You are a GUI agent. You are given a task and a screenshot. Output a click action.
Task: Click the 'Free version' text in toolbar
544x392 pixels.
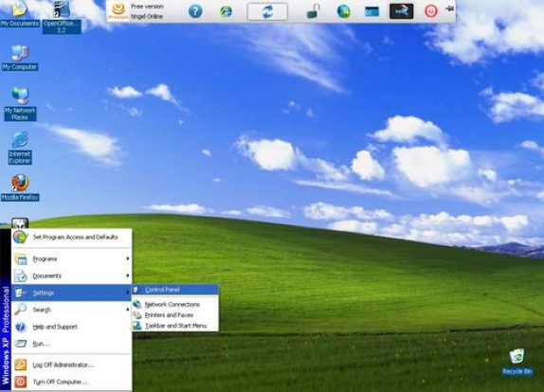click(147, 7)
